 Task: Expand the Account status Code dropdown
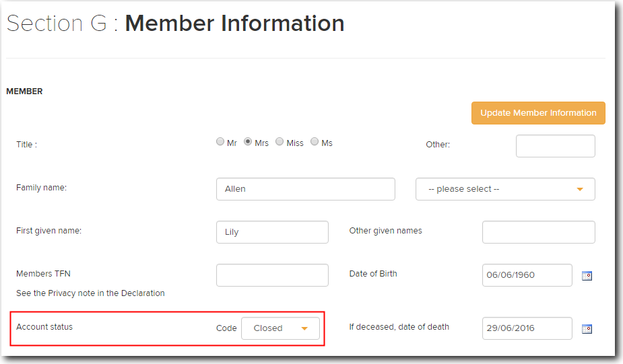coord(280,328)
